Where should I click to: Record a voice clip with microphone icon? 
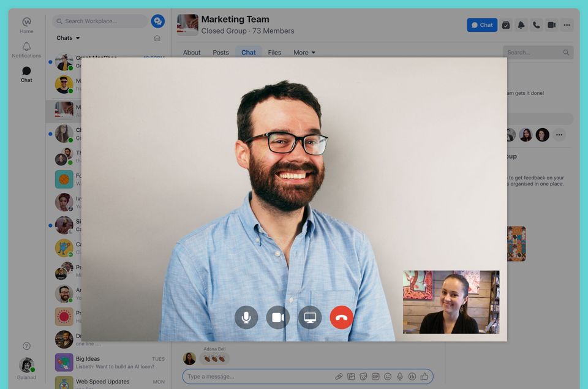(x=400, y=377)
